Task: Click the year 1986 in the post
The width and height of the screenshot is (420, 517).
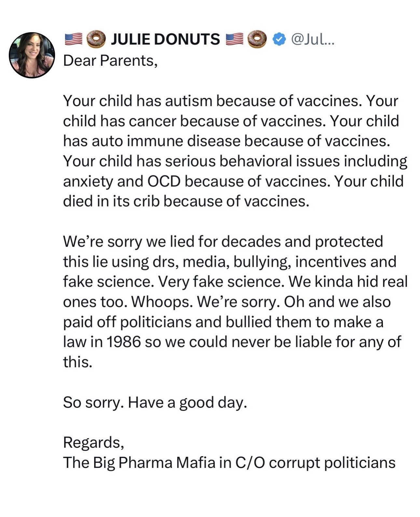Action: 123,342
